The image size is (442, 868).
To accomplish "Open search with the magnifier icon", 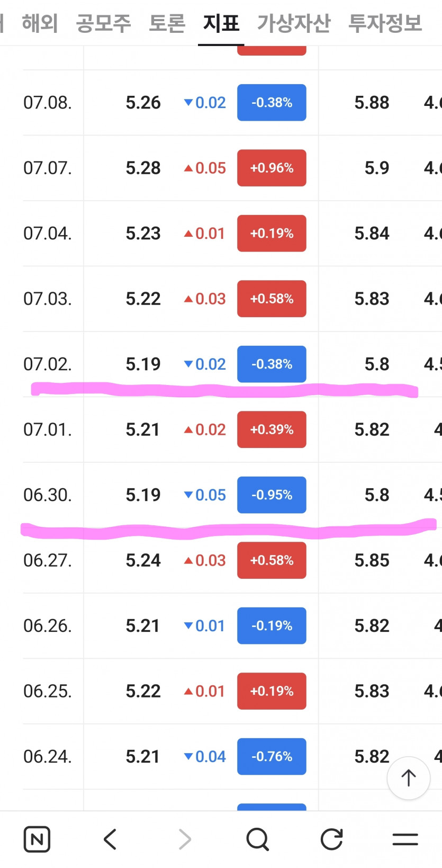I will tap(258, 839).
